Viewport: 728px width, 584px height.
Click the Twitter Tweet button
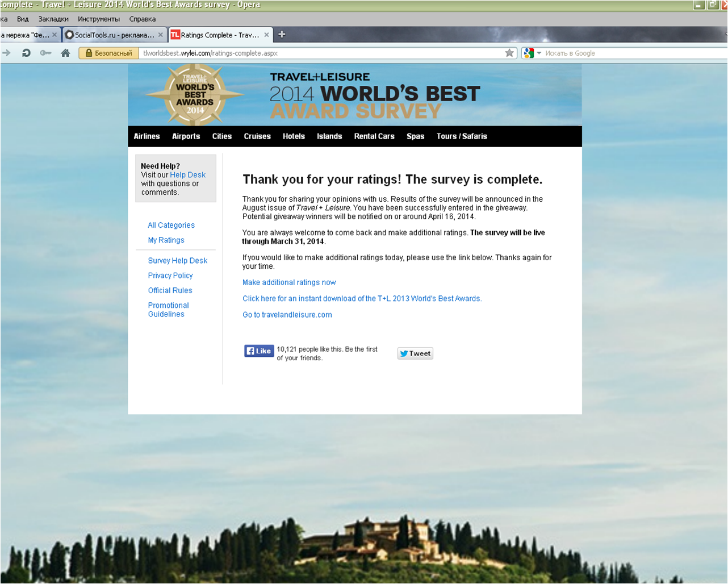(415, 353)
